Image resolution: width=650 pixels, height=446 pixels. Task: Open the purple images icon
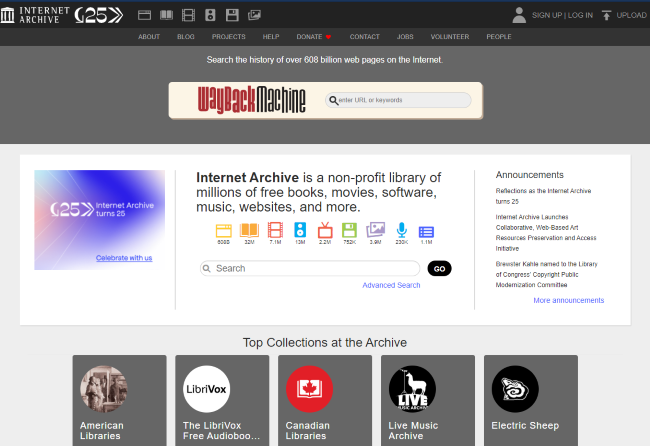point(376,231)
